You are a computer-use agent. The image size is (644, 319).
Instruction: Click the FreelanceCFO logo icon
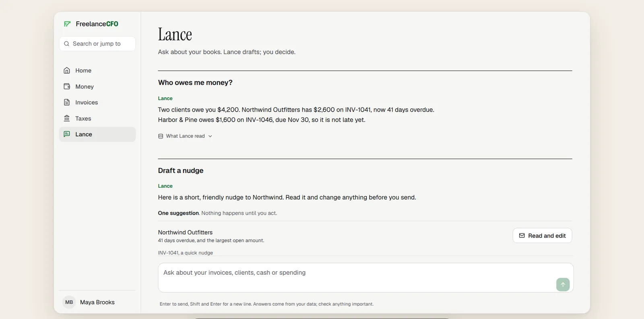point(67,24)
